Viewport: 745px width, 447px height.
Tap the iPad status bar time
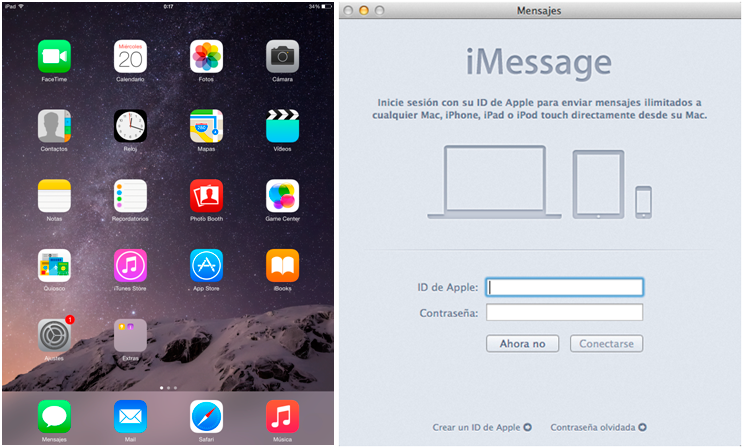tap(168, 7)
